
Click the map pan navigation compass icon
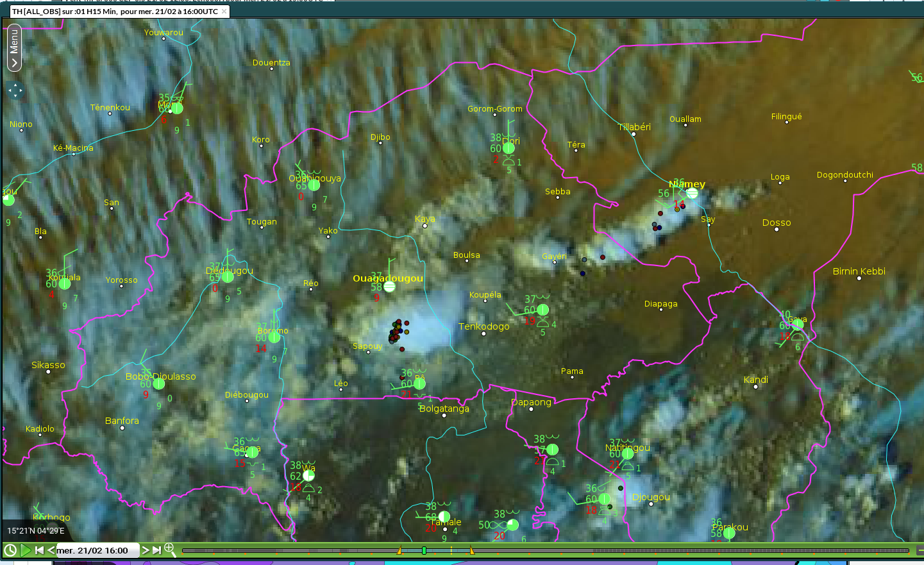tap(15, 90)
